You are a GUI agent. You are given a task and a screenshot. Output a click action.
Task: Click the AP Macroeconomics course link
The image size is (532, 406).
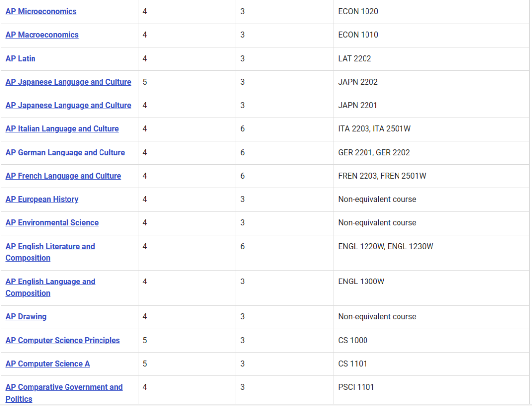pyautogui.click(x=42, y=35)
